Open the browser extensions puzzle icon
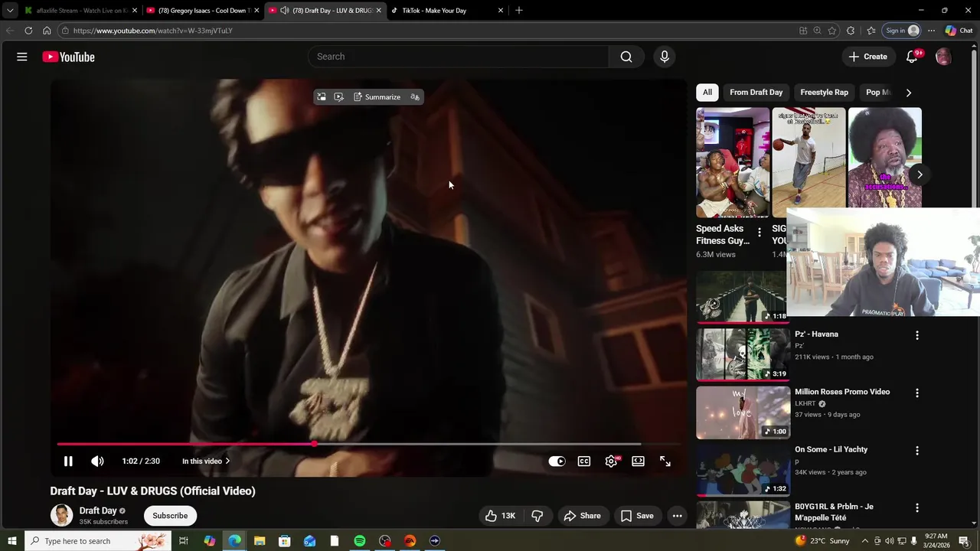The image size is (980, 551). [x=851, y=31]
